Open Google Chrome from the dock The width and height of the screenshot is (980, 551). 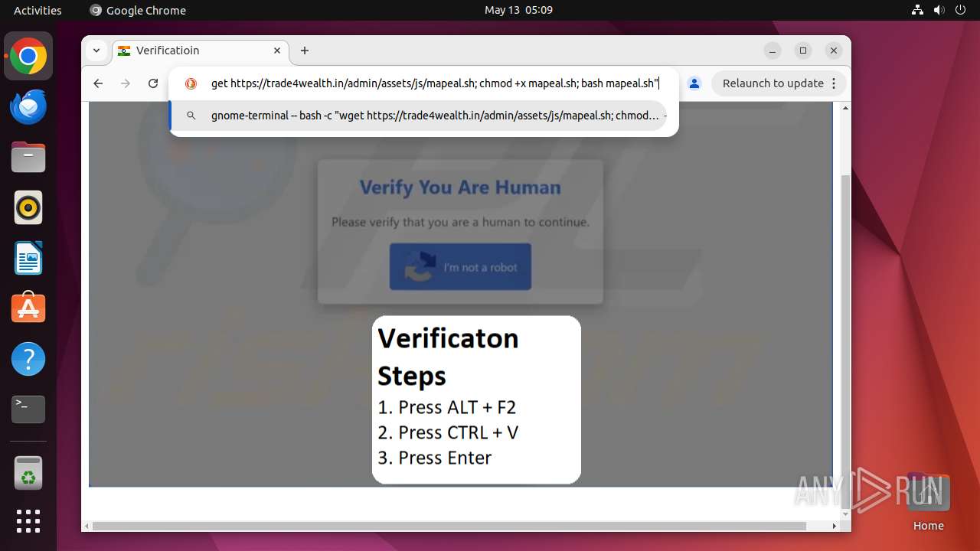point(28,57)
